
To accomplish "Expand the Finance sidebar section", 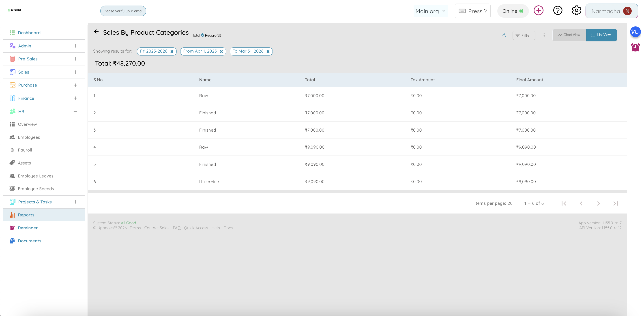I will 75,98.
